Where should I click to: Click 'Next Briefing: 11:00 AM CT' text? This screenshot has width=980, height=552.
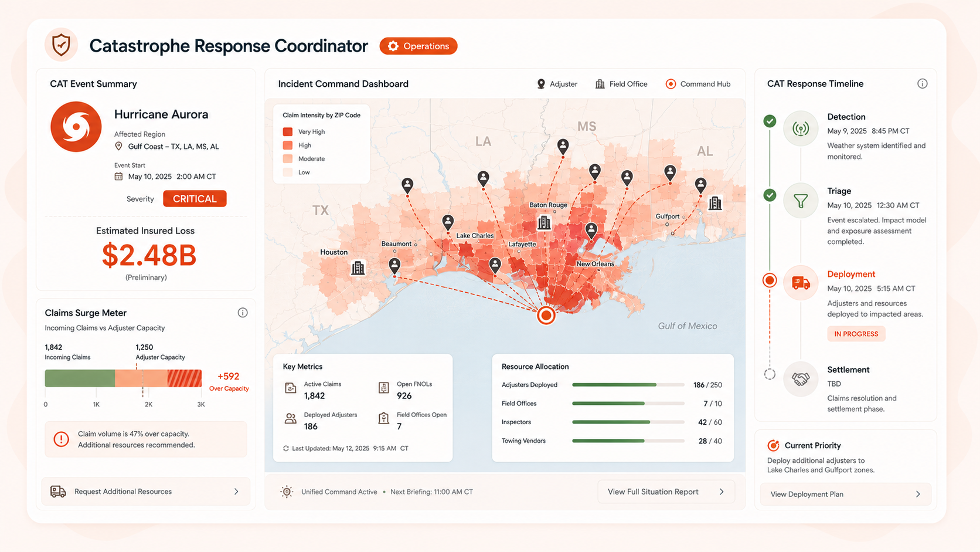(431, 492)
